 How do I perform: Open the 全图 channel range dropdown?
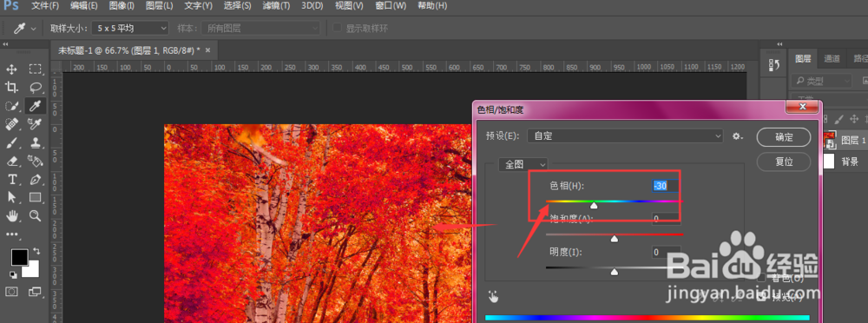point(523,164)
